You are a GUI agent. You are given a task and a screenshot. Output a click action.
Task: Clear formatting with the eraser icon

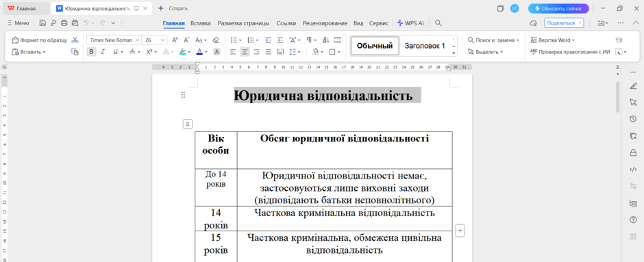click(216, 40)
